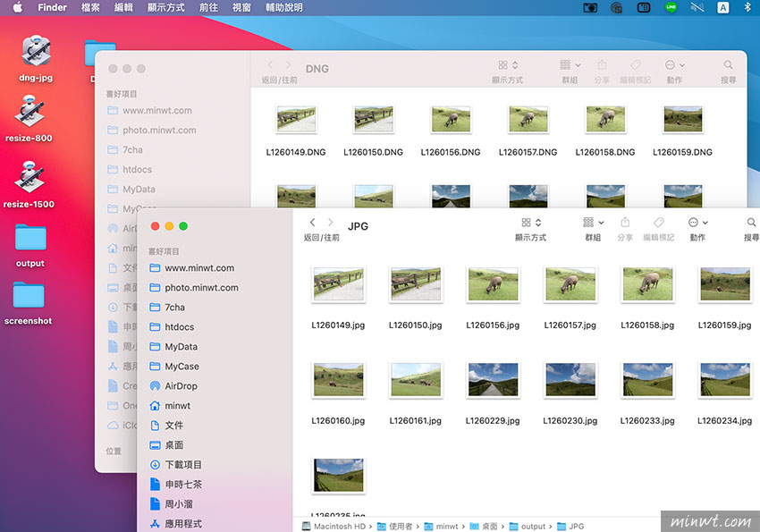Select L1260229.jpg thumbnail
Screen dimensions: 760x532
[493, 380]
